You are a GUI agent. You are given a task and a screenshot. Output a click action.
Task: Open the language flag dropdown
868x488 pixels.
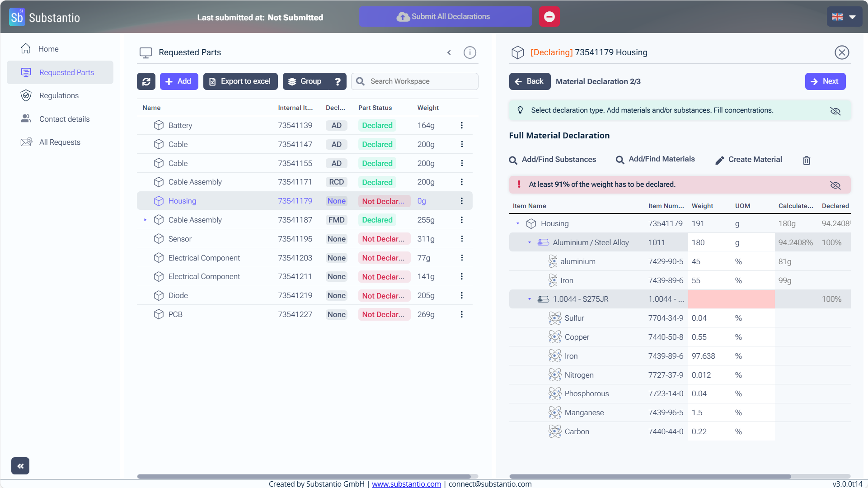coord(844,17)
